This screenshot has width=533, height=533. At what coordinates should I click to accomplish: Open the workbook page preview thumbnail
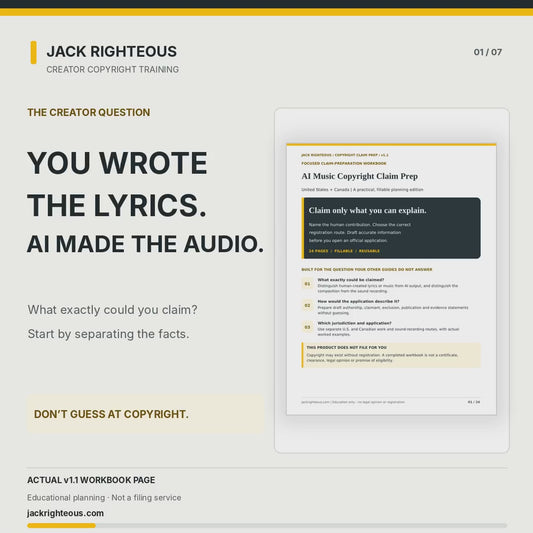click(391, 279)
